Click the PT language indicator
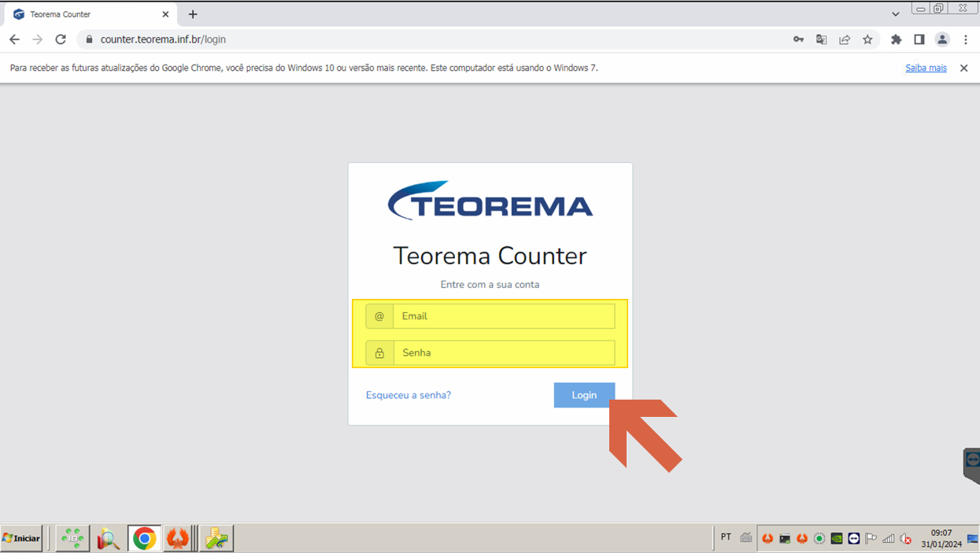Image resolution: width=980 pixels, height=553 pixels. pyautogui.click(x=726, y=537)
